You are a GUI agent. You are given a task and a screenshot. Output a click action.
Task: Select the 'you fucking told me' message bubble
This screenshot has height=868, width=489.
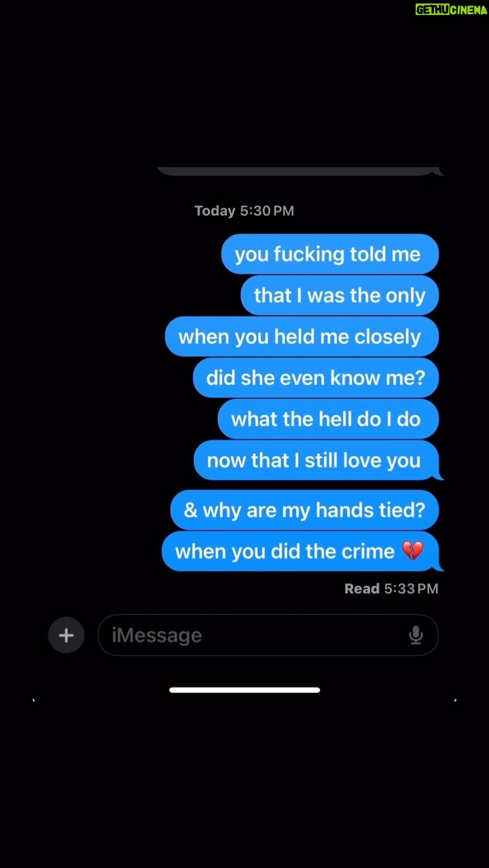(330, 254)
